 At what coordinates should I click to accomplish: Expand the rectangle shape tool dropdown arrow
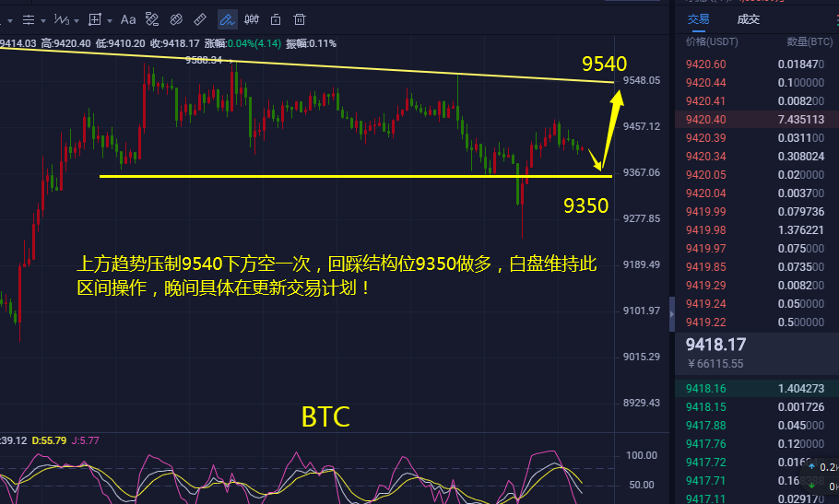pyautogui.click(x=110, y=21)
